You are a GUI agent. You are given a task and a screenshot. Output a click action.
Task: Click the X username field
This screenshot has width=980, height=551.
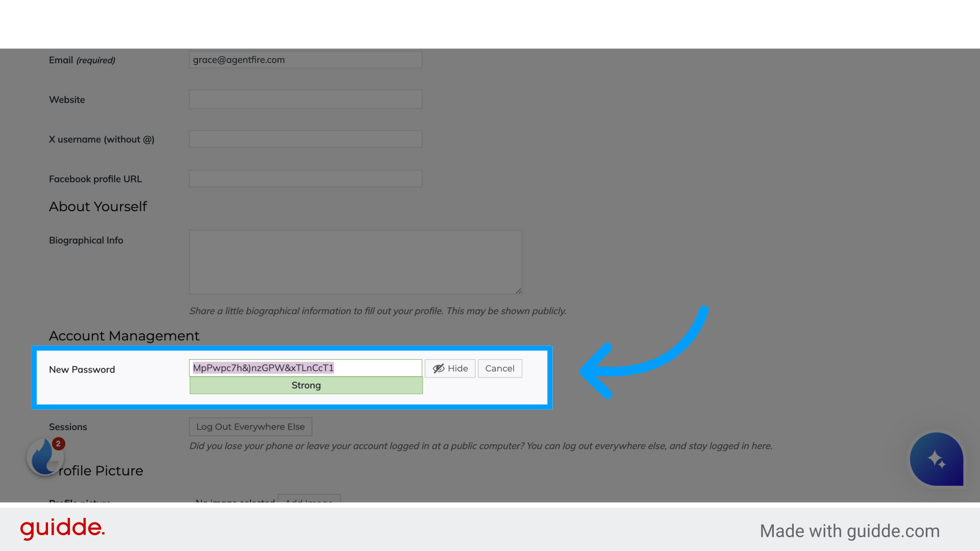point(305,139)
